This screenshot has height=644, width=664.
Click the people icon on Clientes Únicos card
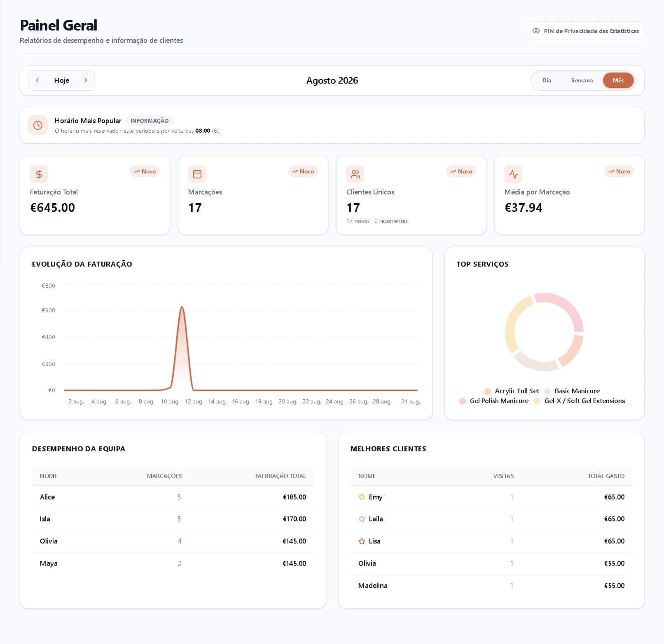pos(355,174)
